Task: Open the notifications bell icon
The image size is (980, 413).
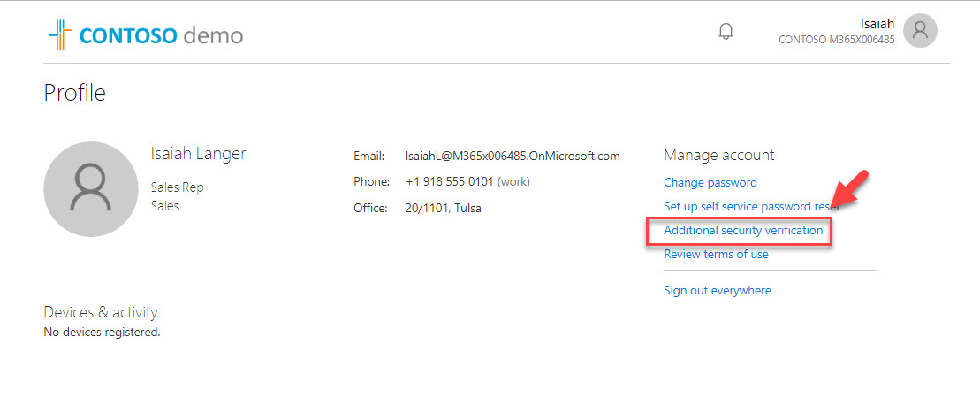Action: (726, 31)
